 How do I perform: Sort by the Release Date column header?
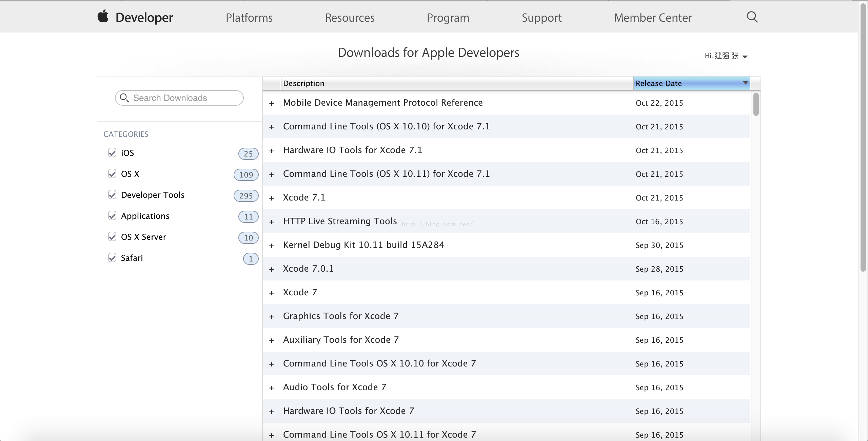[x=692, y=83]
